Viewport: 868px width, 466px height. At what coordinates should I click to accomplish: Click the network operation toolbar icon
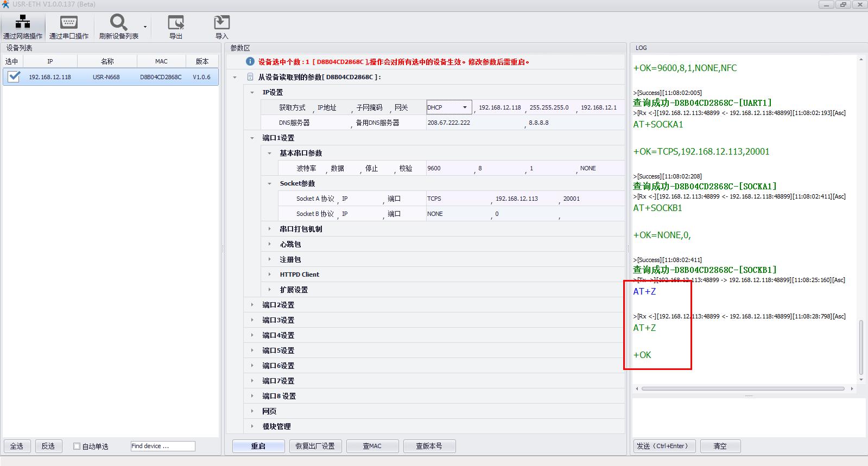(23, 22)
